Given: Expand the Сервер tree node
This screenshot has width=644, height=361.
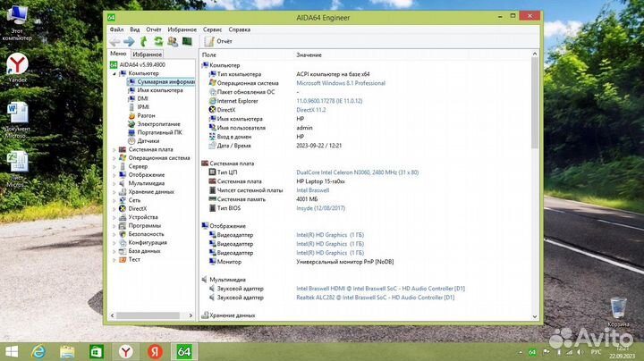Looking at the screenshot, I should pos(114,166).
